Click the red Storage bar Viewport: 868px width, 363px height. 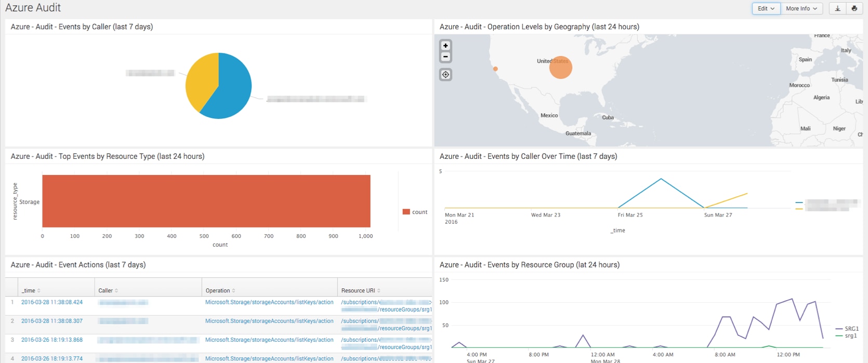206,201
